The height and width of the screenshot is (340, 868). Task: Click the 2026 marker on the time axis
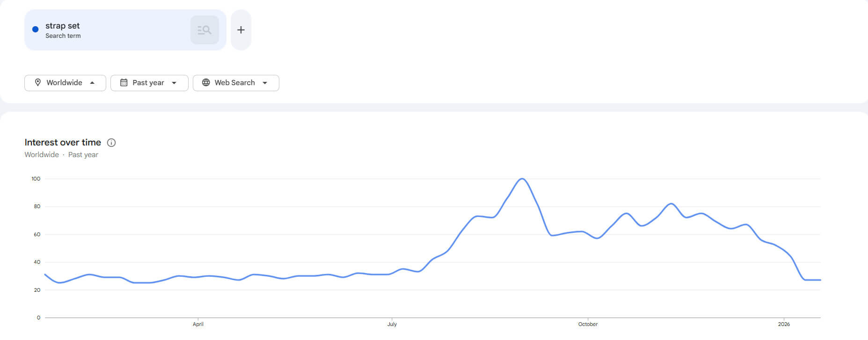[x=784, y=324]
